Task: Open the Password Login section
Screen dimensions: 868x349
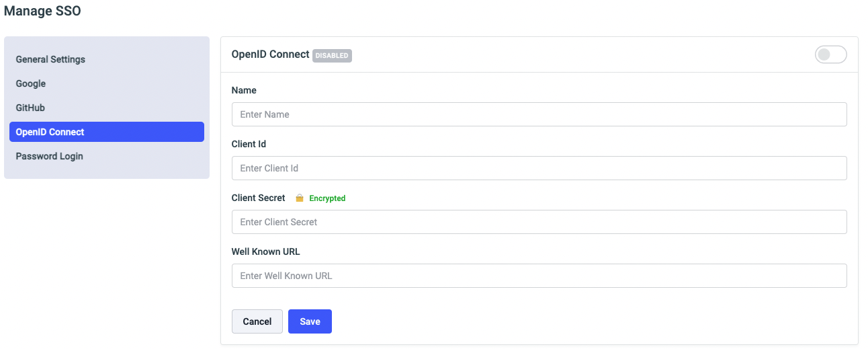Action: point(50,156)
